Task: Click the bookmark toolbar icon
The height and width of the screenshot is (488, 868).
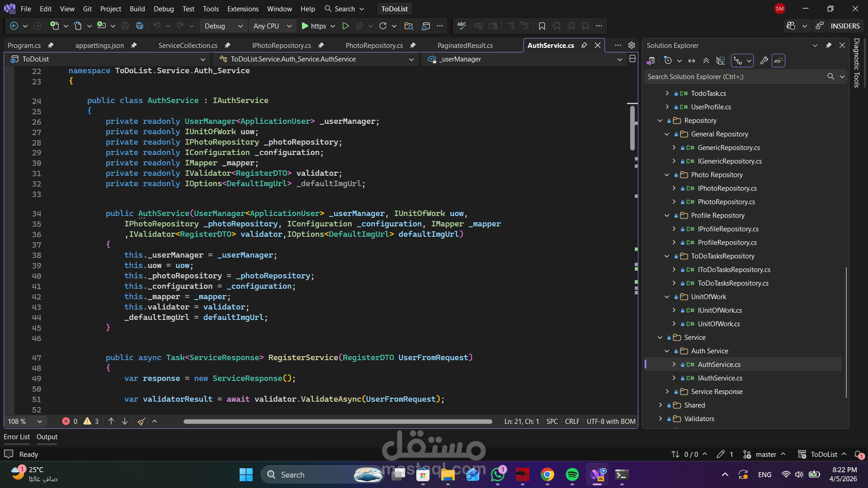Action: 542,26
